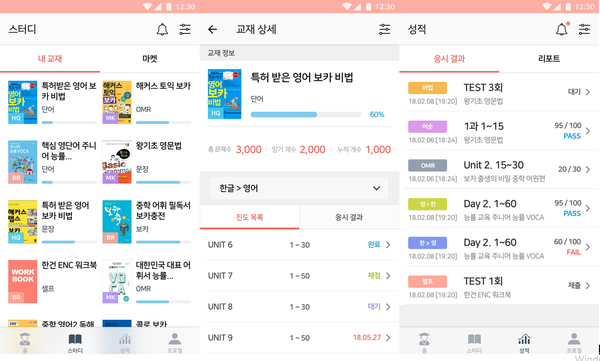The image size is (600, 361).
Task: Tap 어순 tag badge
Action: pos(427,126)
